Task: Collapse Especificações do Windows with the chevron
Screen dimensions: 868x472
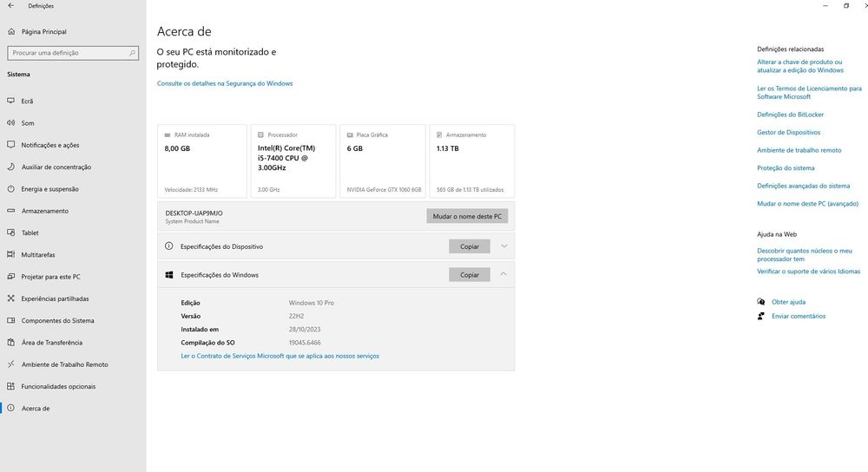Action: point(503,274)
